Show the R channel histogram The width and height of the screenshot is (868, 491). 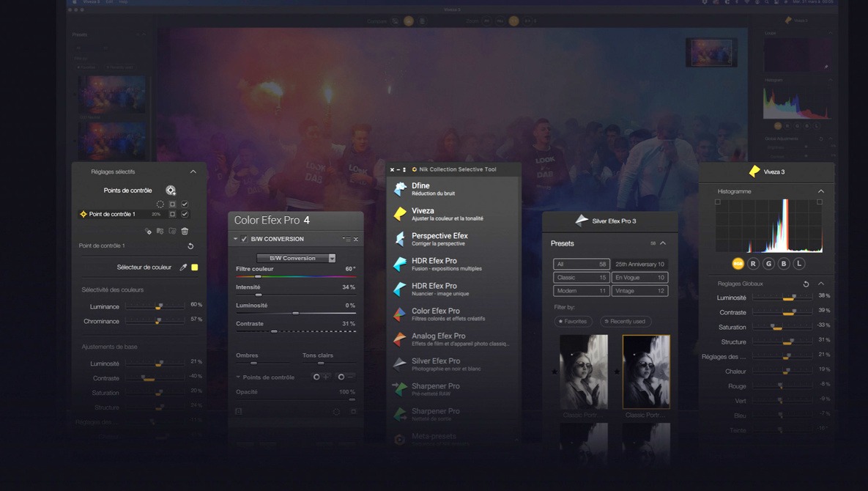point(753,264)
